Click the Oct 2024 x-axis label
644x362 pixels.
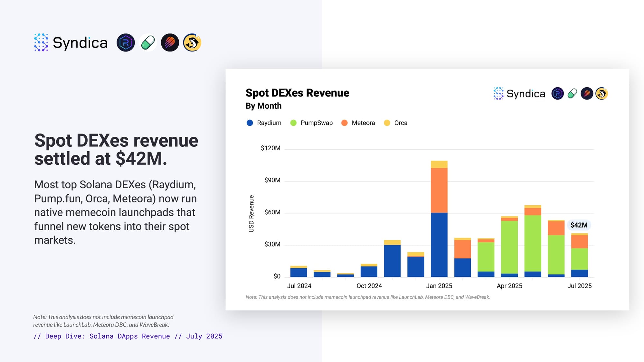369,286
